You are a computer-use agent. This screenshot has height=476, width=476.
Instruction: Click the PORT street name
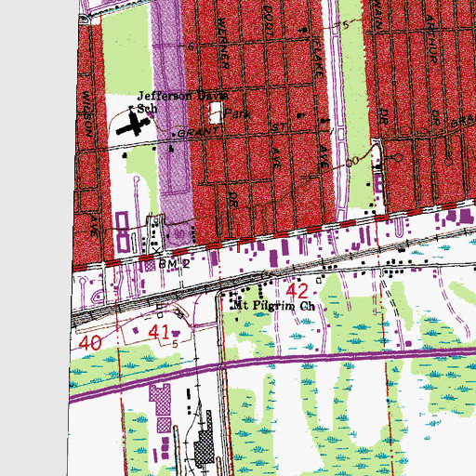[x=269, y=20]
